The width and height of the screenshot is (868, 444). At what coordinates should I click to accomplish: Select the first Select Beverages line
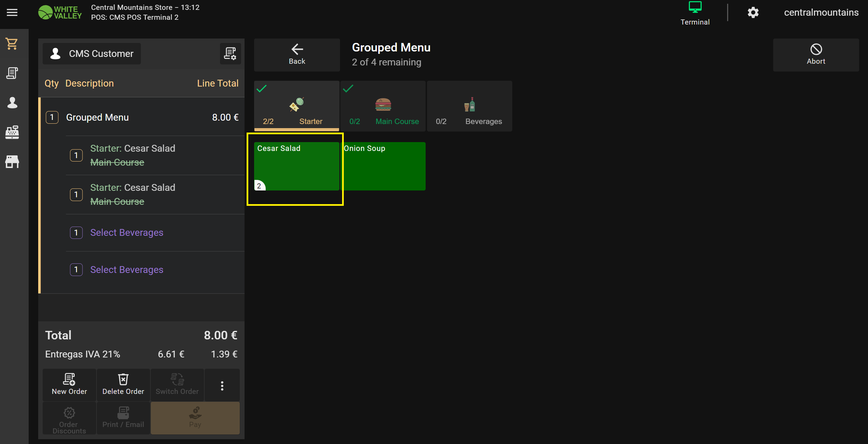pos(127,232)
